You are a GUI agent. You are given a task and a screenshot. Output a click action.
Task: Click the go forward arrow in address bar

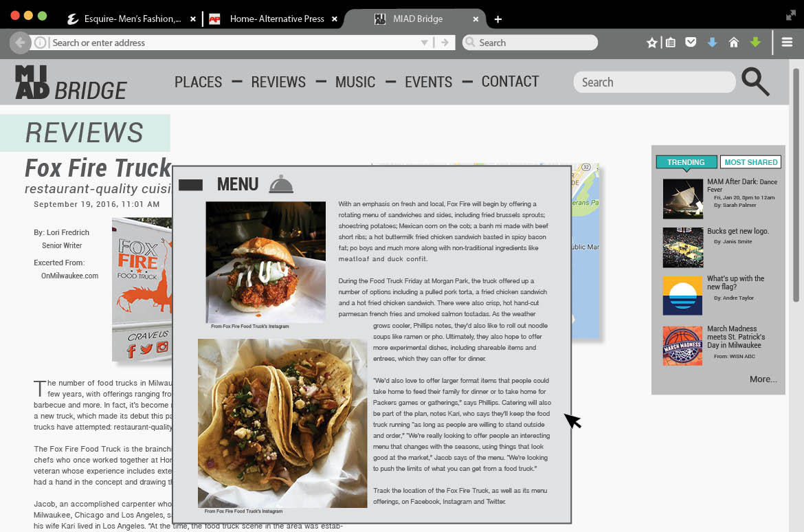tap(445, 43)
